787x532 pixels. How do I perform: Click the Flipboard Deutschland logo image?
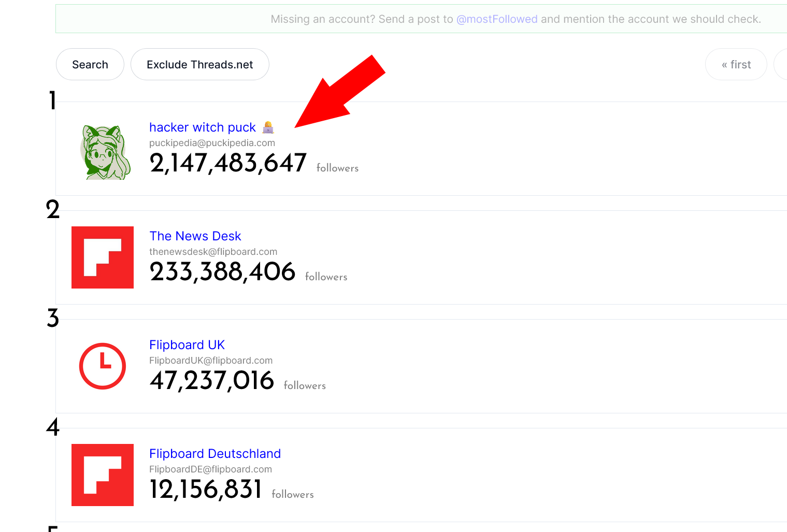point(103,475)
